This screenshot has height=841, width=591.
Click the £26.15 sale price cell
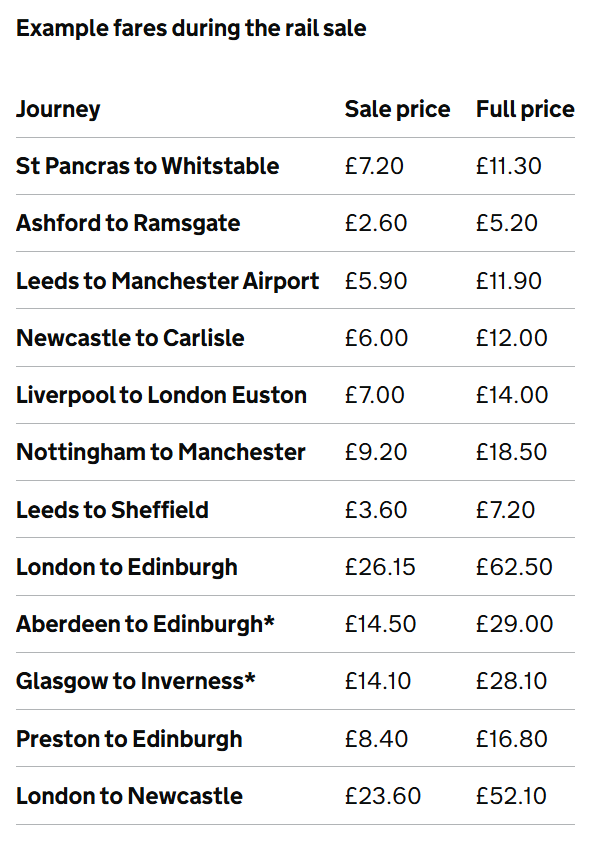click(380, 567)
